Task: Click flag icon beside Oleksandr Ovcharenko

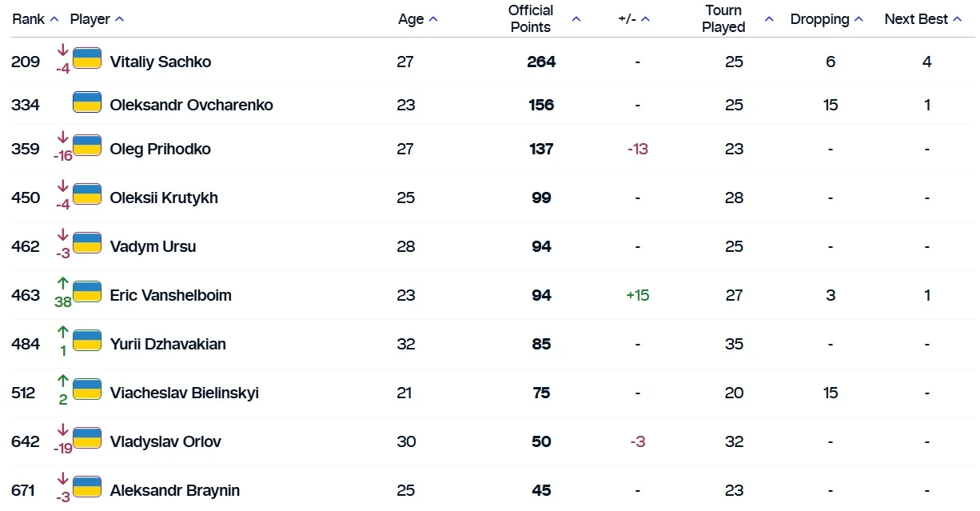Action: 87,102
